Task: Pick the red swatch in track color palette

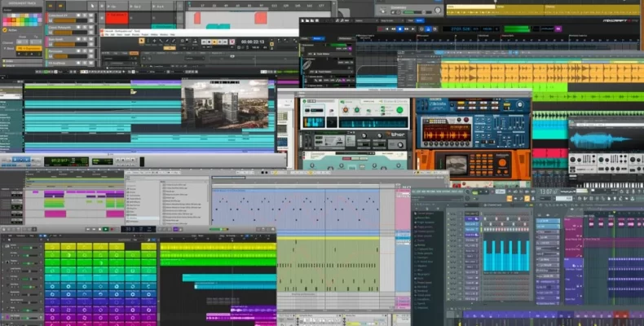Action: [x=8, y=20]
